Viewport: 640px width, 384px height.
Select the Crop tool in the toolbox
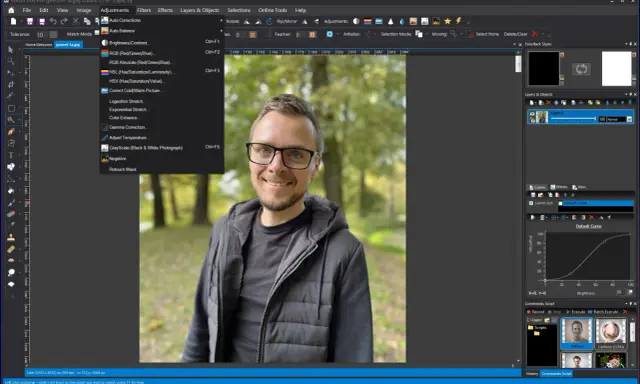coord(11,84)
